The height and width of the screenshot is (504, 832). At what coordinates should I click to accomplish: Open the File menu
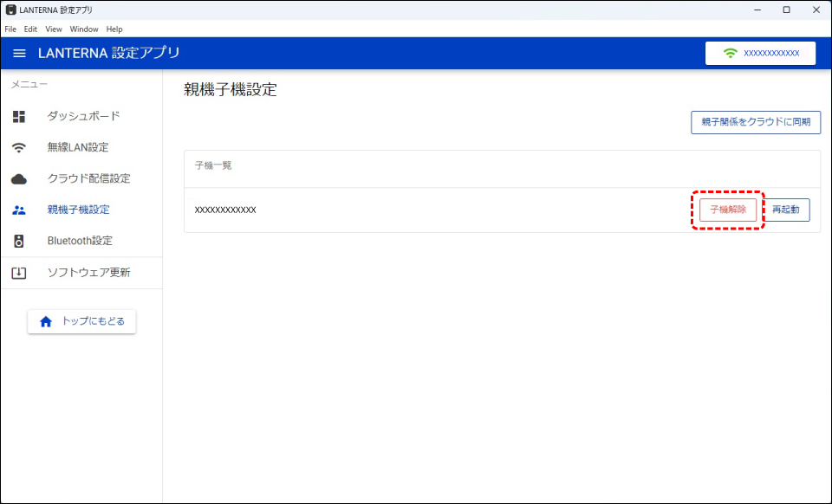pyautogui.click(x=10, y=29)
